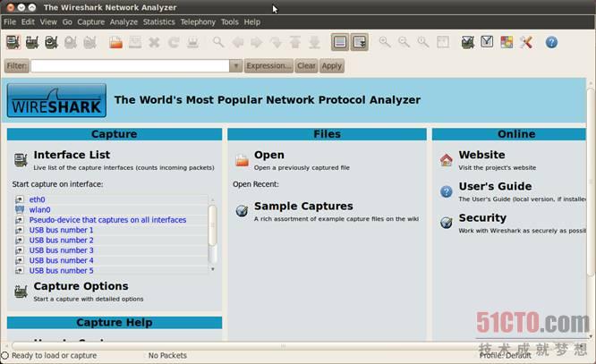Go back in packet history arrow
Viewport: 596px width, 364px height.
237,42
